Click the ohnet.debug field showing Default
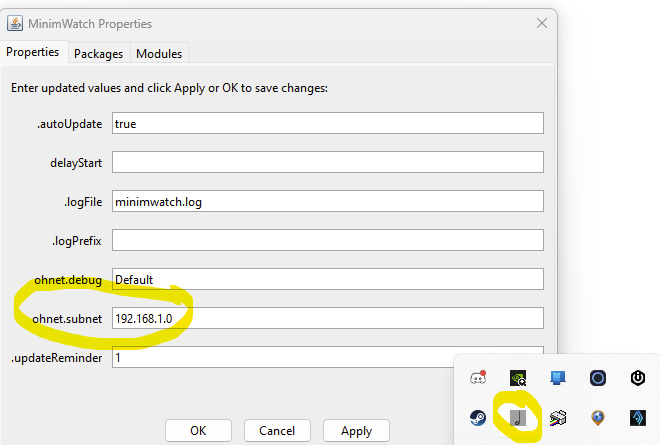 [x=327, y=279]
